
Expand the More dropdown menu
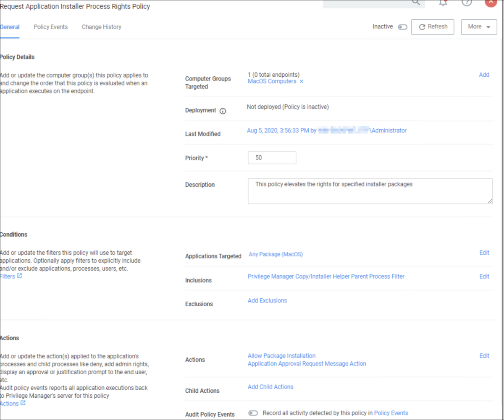click(x=479, y=27)
